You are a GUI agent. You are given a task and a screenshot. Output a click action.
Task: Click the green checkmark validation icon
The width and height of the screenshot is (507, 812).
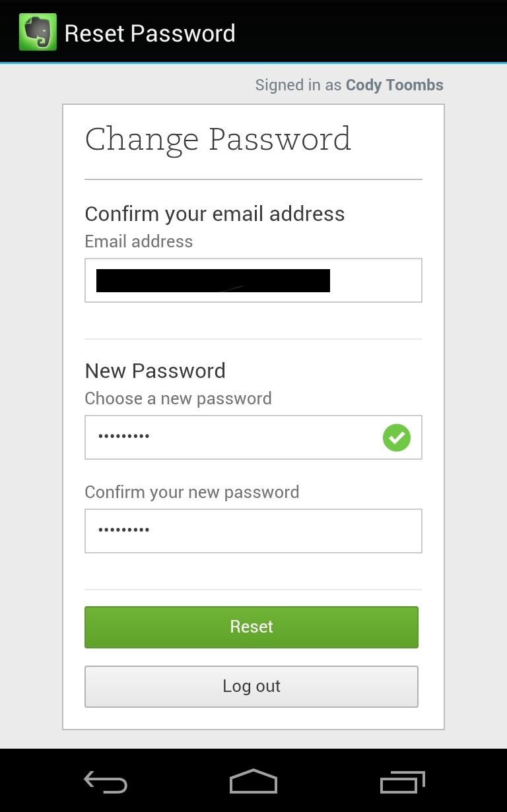[x=397, y=437]
